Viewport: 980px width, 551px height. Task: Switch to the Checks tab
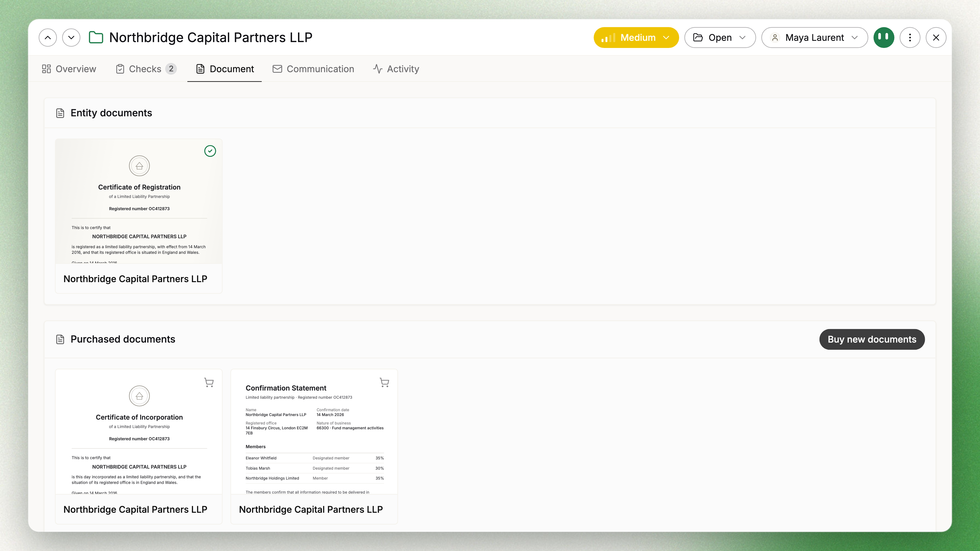click(146, 69)
